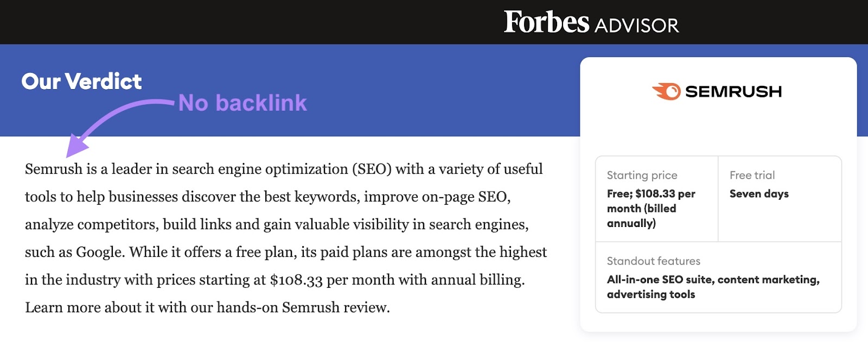
Task: Click the Our Verdict heading
Action: (82, 81)
